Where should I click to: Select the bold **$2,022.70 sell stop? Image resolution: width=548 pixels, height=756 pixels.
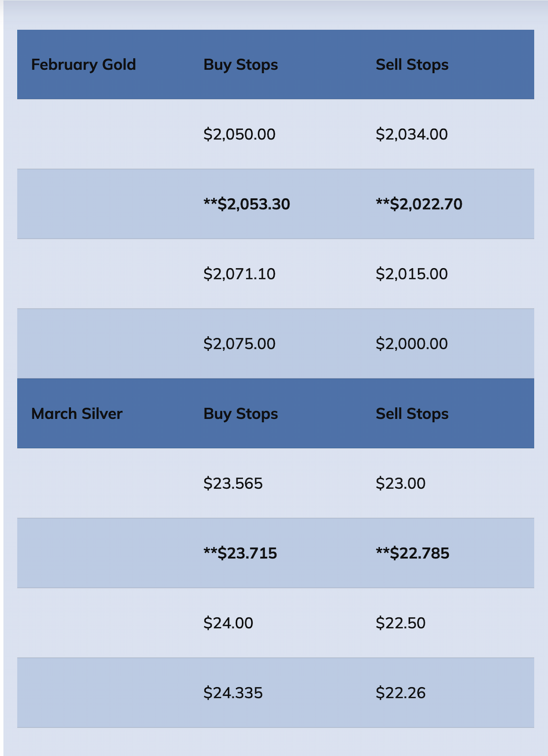point(419,204)
